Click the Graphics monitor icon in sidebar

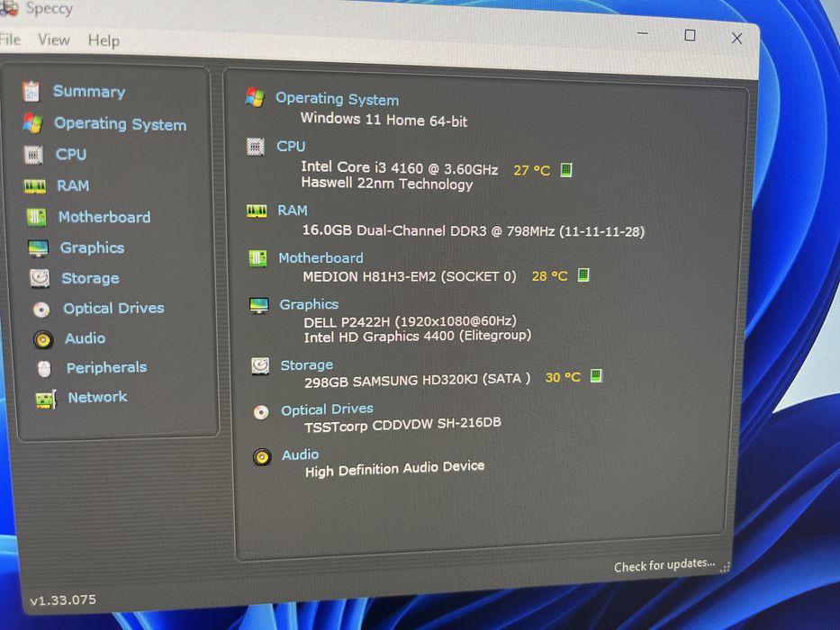click(38, 248)
